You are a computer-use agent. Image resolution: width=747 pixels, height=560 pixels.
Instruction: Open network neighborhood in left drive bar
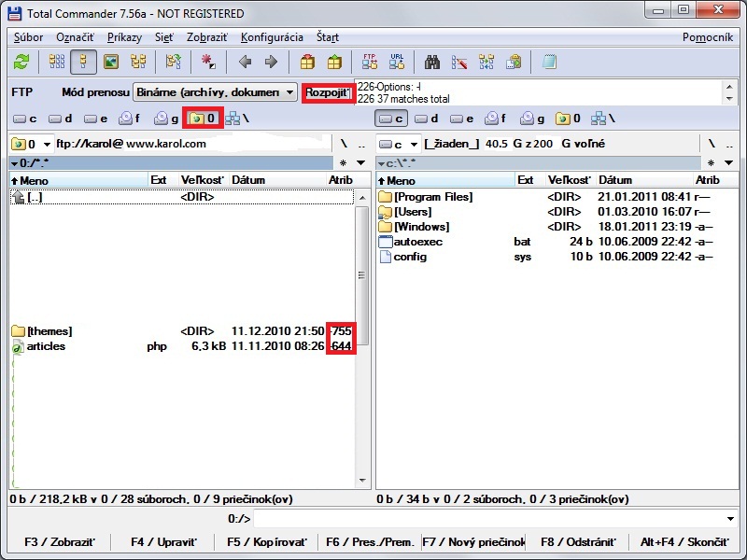pyautogui.click(x=237, y=119)
